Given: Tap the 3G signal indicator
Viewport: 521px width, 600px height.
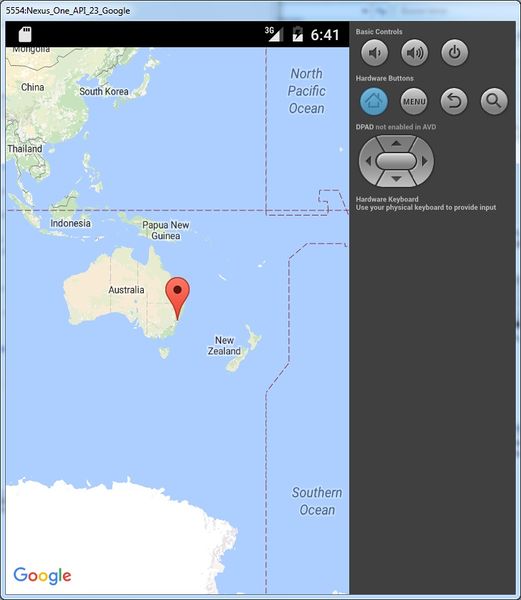Looking at the screenshot, I should (274, 34).
